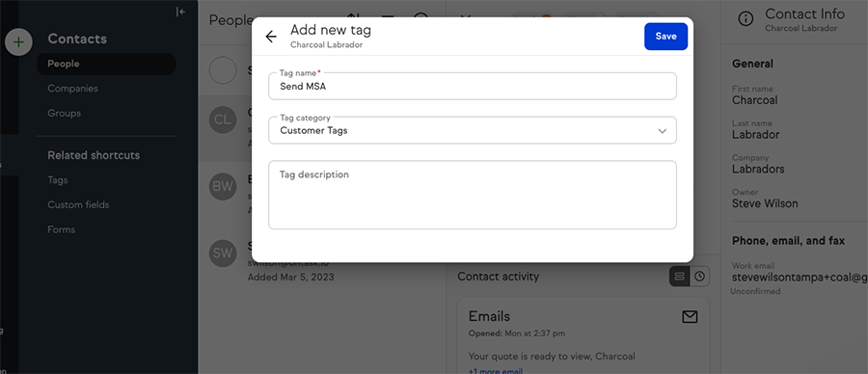Select the BW avatar contact
The image size is (868, 374).
(223, 186)
